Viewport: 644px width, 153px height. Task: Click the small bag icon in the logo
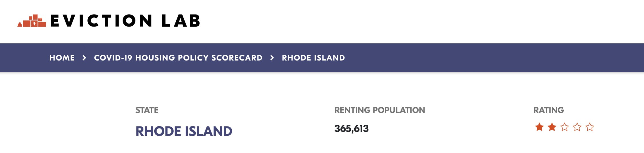tap(20, 25)
